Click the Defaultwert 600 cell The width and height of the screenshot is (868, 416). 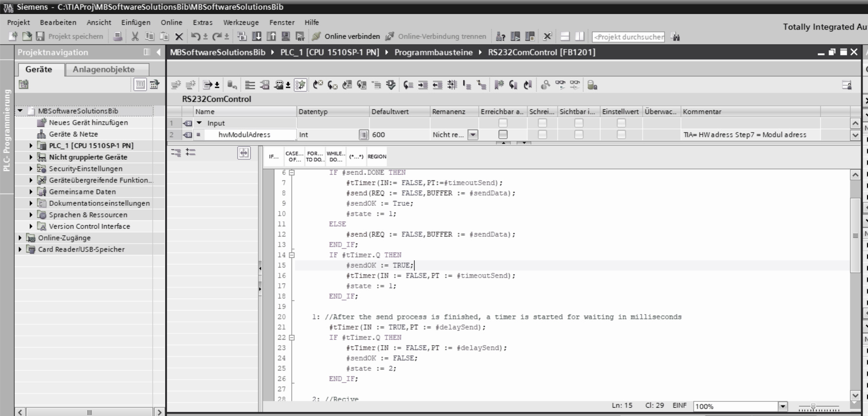click(x=399, y=134)
